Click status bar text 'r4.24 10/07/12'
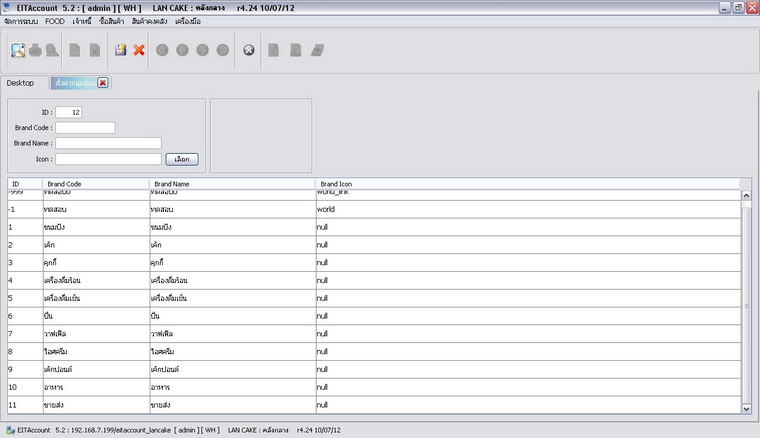The width and height of the screenshot is (760, 438). [318, 430]
